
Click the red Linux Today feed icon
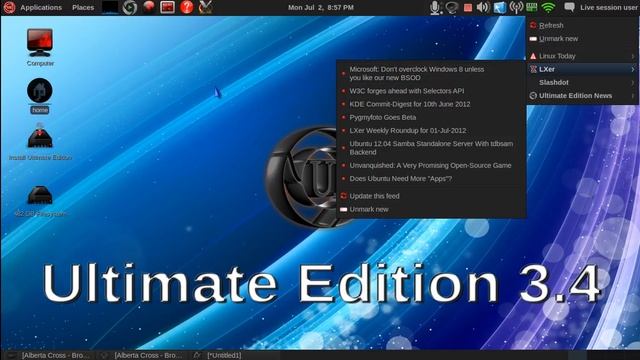point(533,56)
